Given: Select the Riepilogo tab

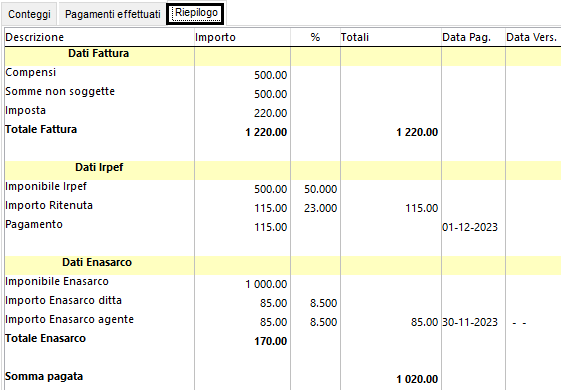Looking at the screenshot, I should pyautogui.click(x=195, y=13).
